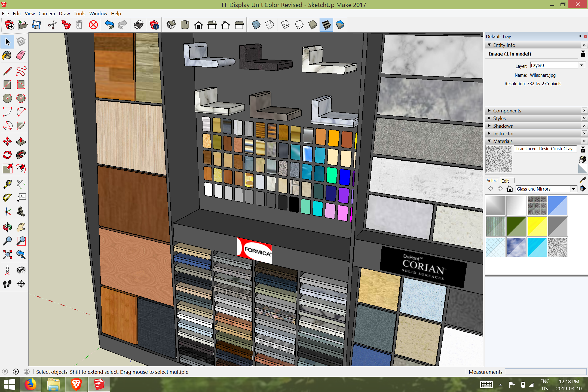
Task: Click the In Model home button
Action: [510, 189]
